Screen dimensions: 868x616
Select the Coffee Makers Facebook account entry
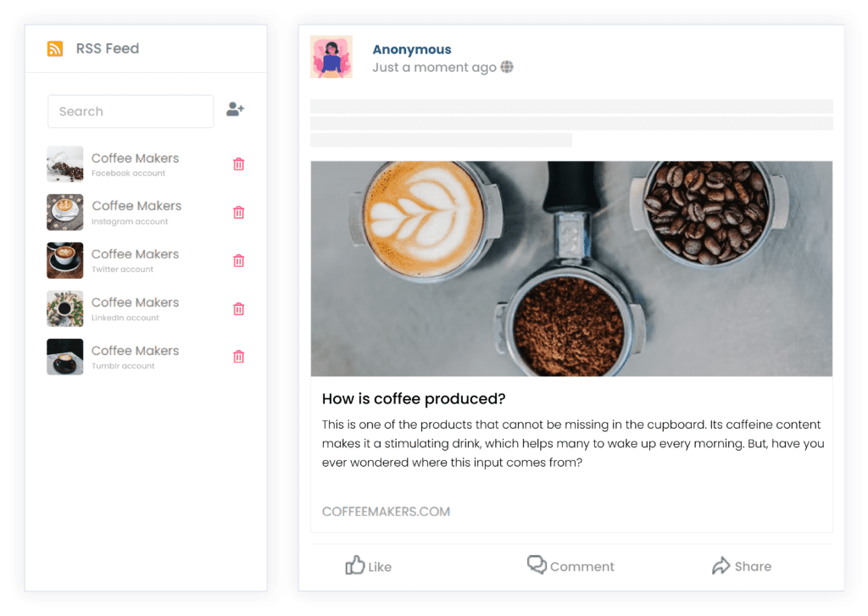point(135,164)
